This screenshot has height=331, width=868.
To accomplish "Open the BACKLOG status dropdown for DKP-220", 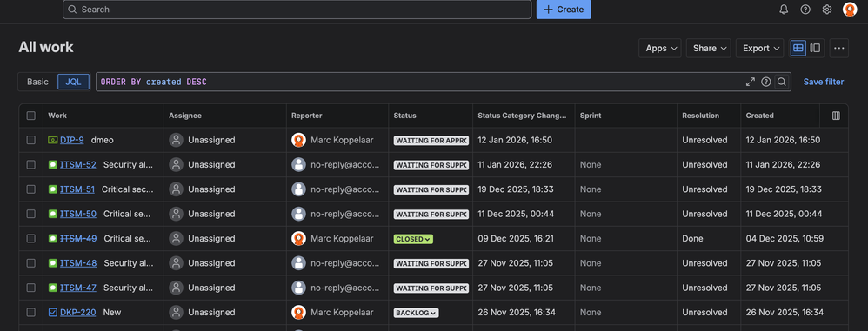I will pos(416,313).
